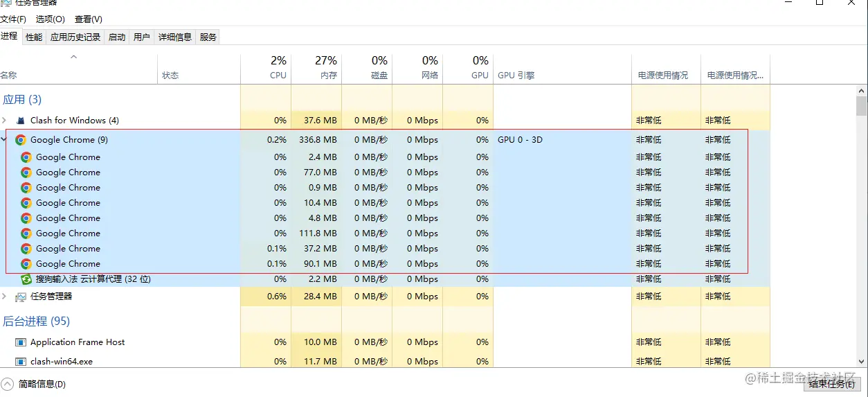
Task: Click the 结束任务 button
Action: click(x=830, y=384)
